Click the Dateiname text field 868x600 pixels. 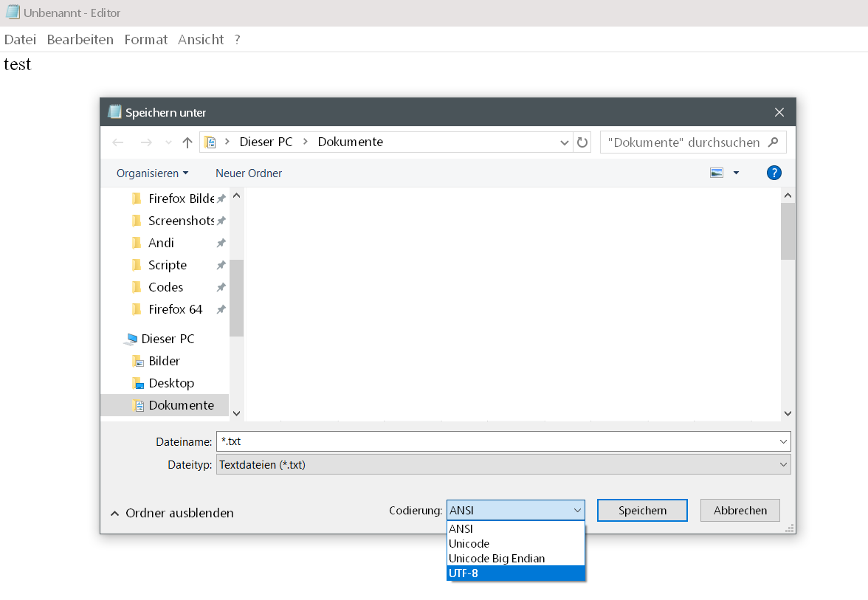point(496,441)
